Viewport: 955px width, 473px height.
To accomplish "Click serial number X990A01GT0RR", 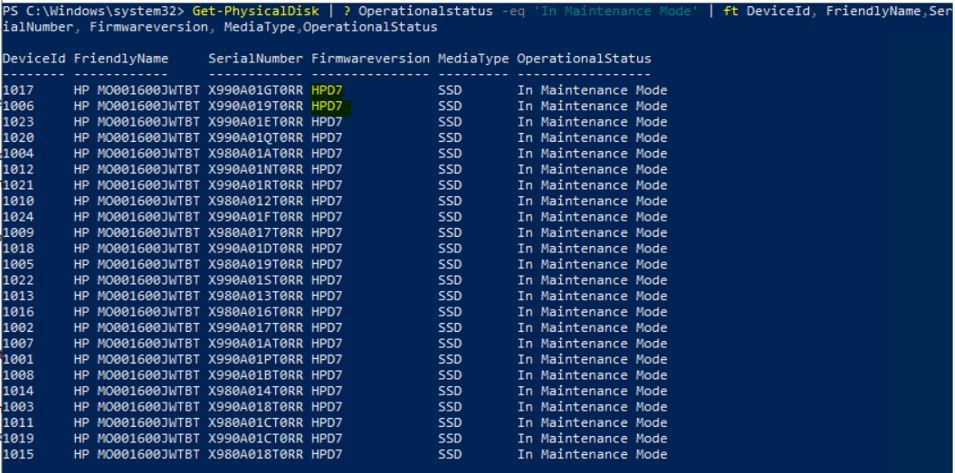I will coord(256,90).
